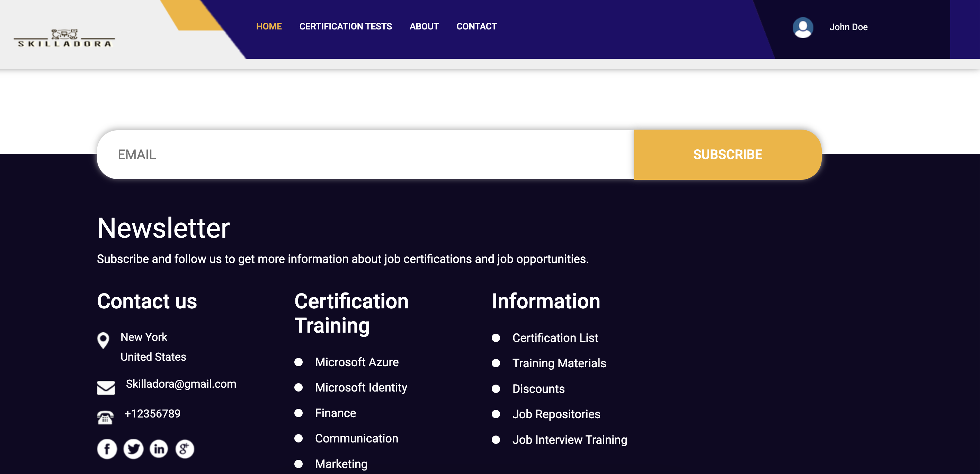
Task: Click the telephone icon
Action: (105, 417)
